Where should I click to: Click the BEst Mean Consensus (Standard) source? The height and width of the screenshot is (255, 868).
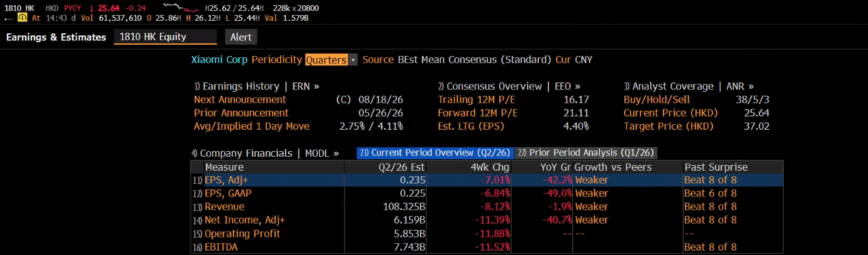point(475,60)
